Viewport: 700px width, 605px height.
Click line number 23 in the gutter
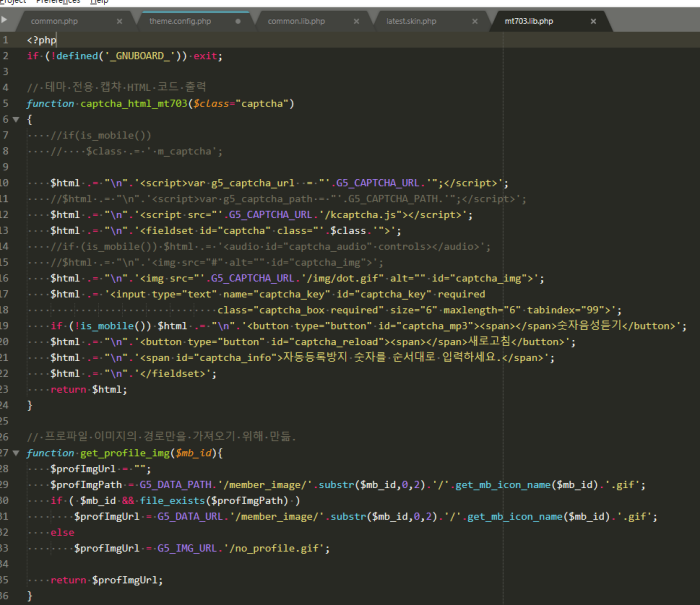[6, 389]
